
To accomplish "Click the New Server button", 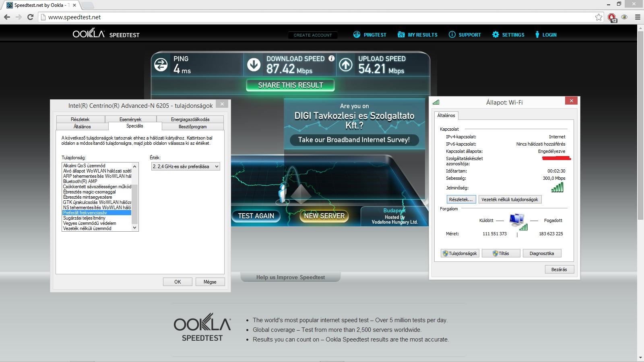I will pyautogui.click(x=324, y=216).
